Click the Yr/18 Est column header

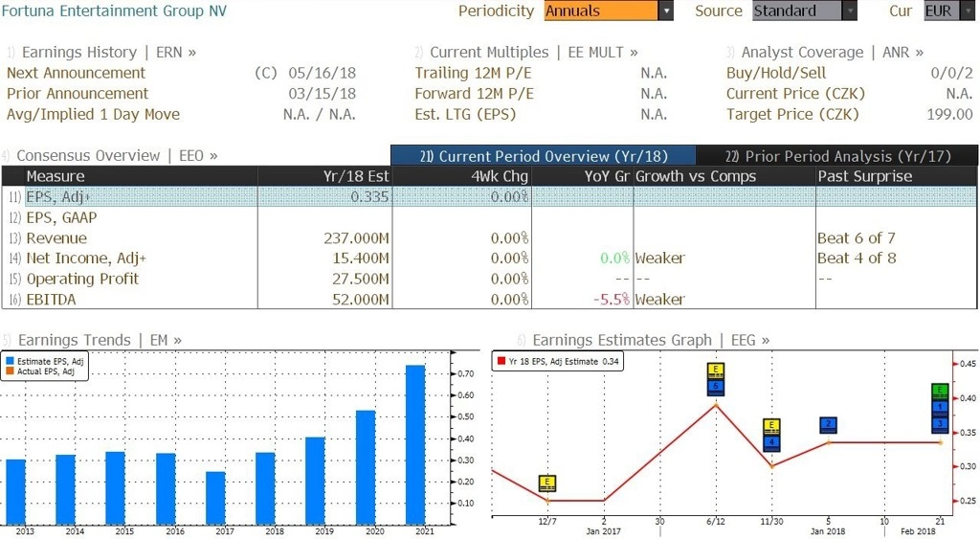tap(325, 176)
